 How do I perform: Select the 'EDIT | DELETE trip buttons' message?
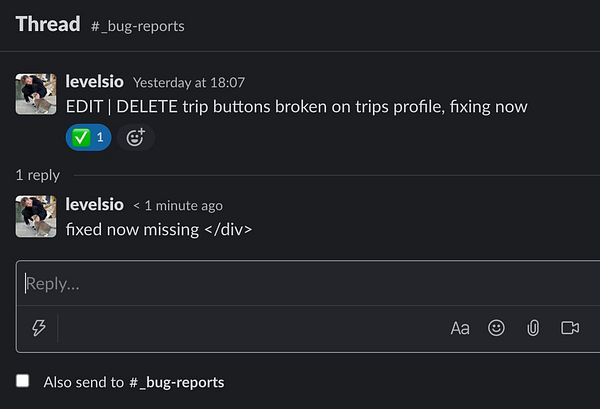[296, 106]
